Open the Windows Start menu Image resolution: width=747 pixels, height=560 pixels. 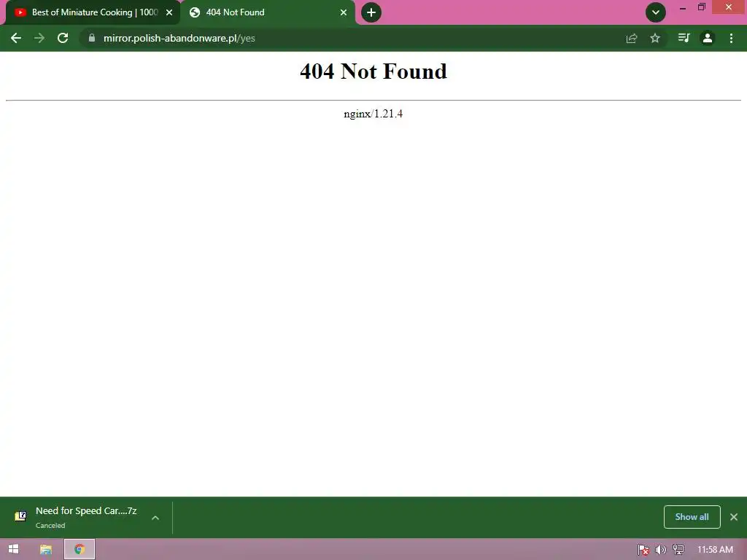[x=13, y=549]
